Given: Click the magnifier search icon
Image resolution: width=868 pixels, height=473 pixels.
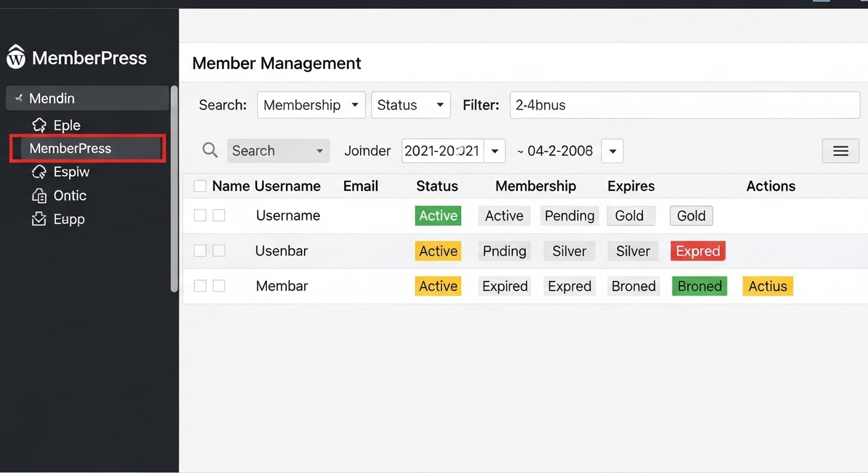Looking at the screenshot, I should click(x=210, y=150).
